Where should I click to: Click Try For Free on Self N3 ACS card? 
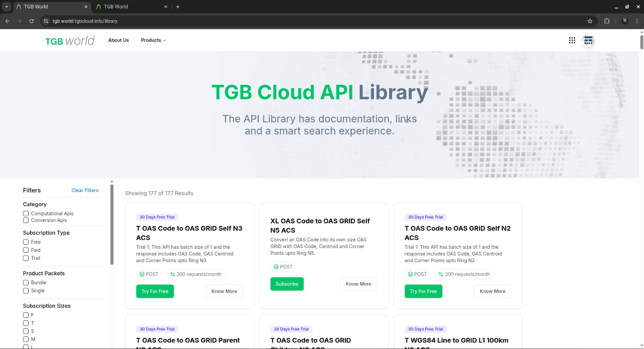tap(155, 291)
